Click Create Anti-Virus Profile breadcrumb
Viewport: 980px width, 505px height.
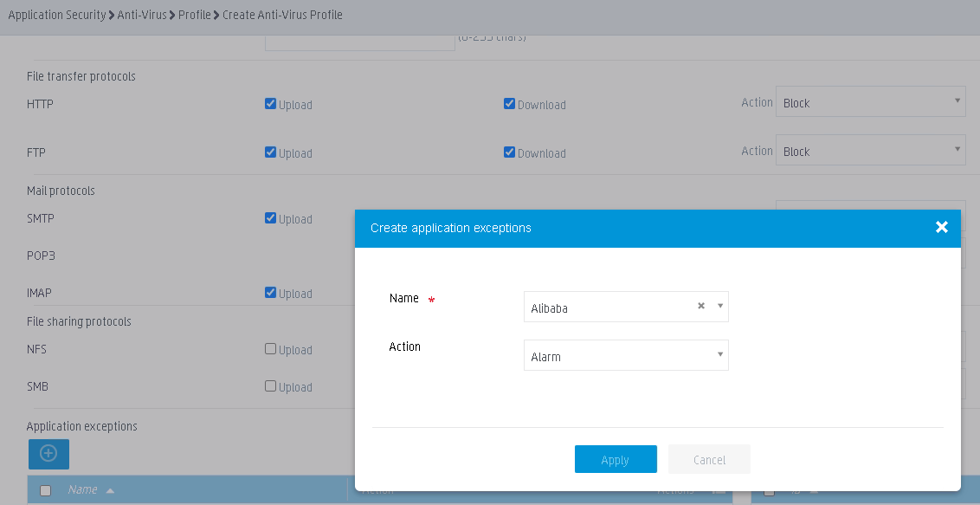(x=282, y=15)
